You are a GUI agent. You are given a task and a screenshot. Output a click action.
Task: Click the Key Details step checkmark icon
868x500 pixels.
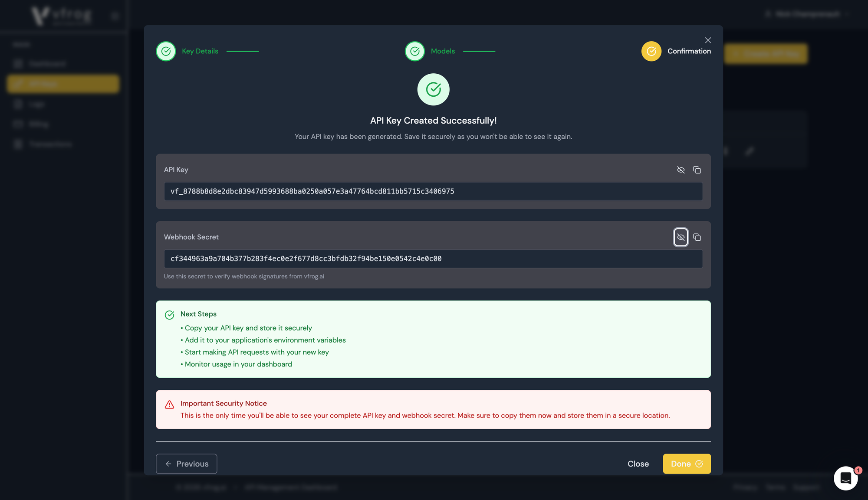pos(166,51)
